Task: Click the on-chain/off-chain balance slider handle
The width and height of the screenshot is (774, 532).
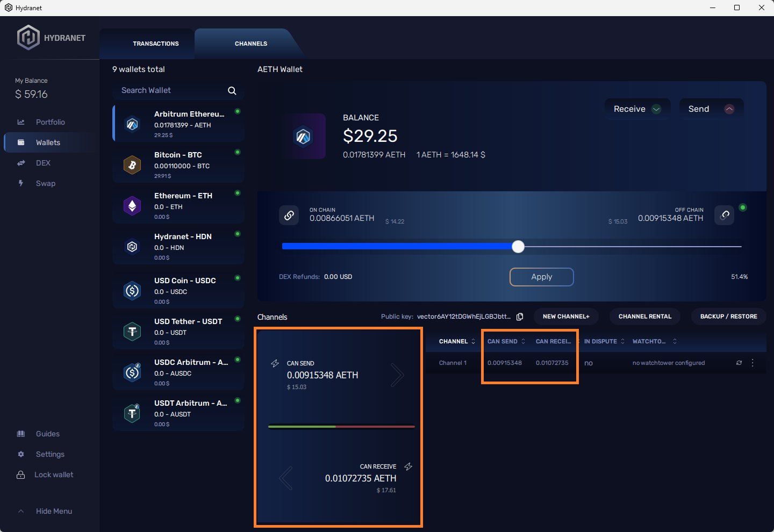Action: (x=518, y=247)
